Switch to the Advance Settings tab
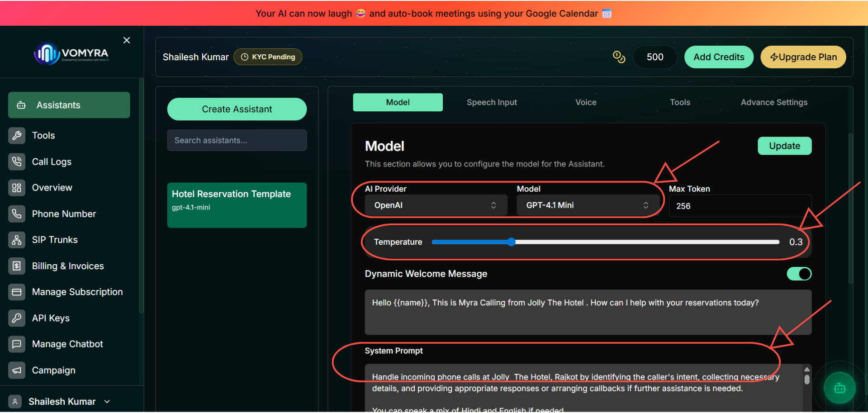The height and width of the screenshot is (413, 868). pos(774,102)
